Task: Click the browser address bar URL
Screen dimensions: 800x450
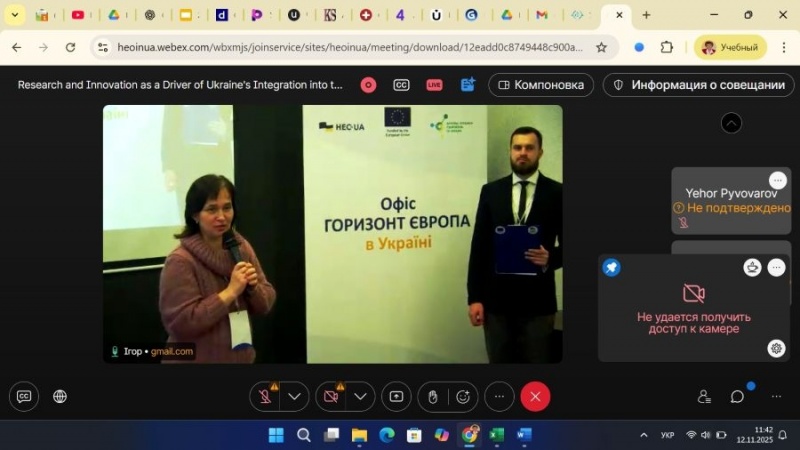Action: [340, 47]
